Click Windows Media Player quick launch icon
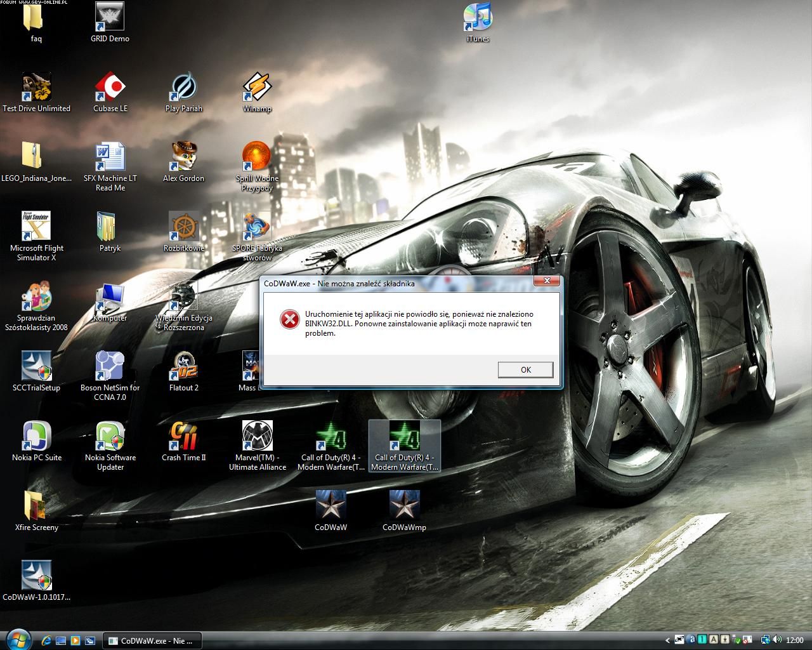 [x=75, y=640]
